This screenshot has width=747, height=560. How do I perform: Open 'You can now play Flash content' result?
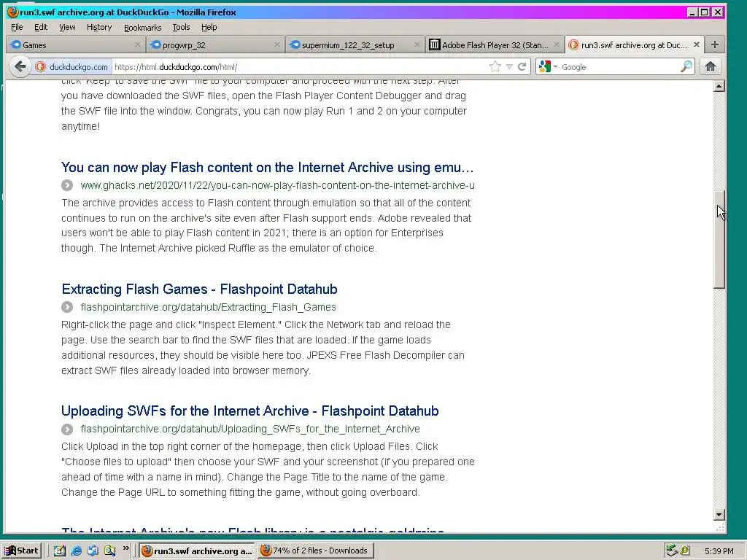[x=267, y=167]
